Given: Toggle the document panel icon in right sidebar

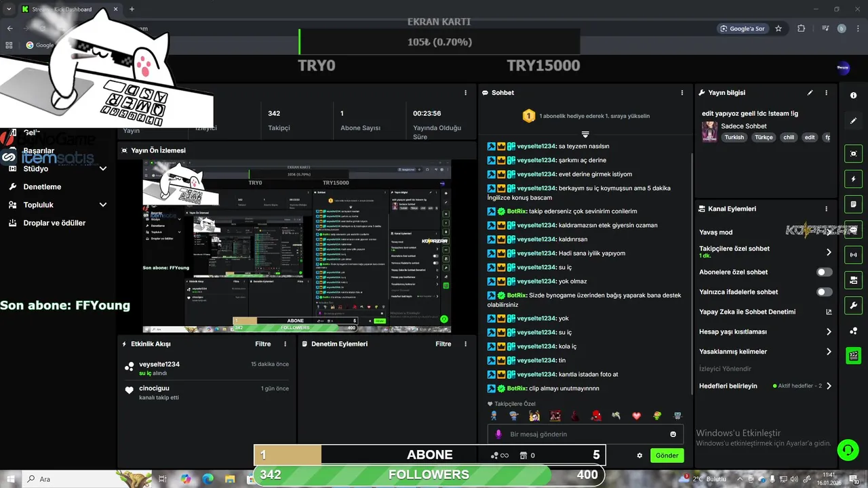Looking at the screenshot, I should point(853,204).
